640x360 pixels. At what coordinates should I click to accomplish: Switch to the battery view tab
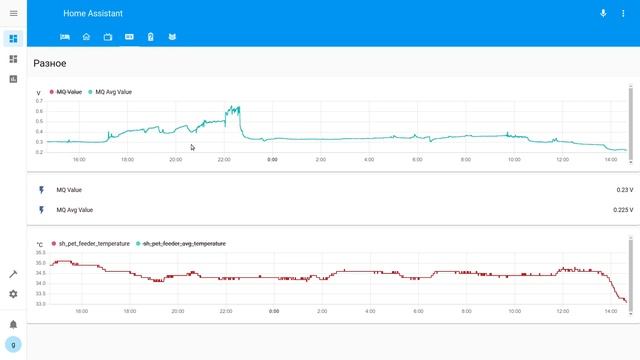[151, 37]
